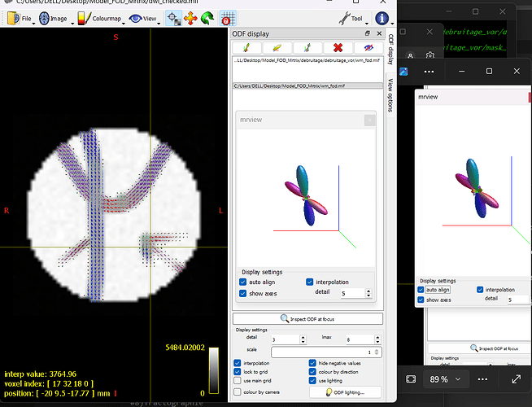Screen dimensions: 532x407
Task: Select the orange four-arrow pan tool
Action: coord(190,17)
